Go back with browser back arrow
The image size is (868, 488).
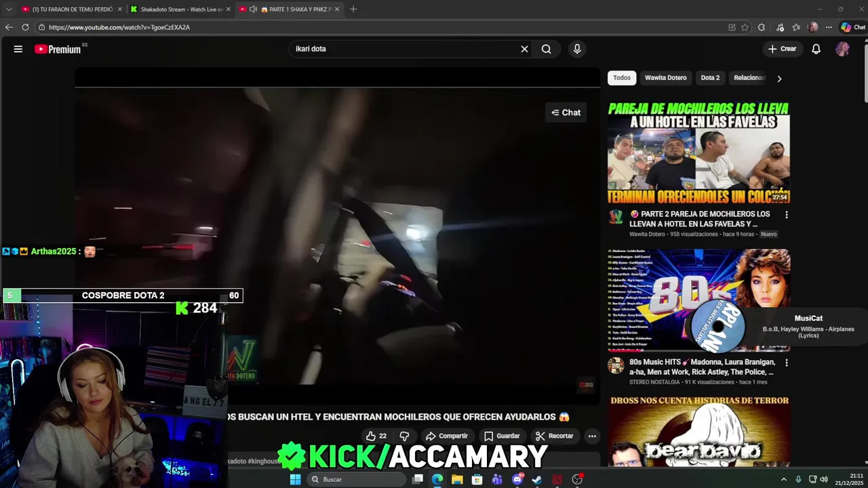pyautogui.click(x=9, y=27)
